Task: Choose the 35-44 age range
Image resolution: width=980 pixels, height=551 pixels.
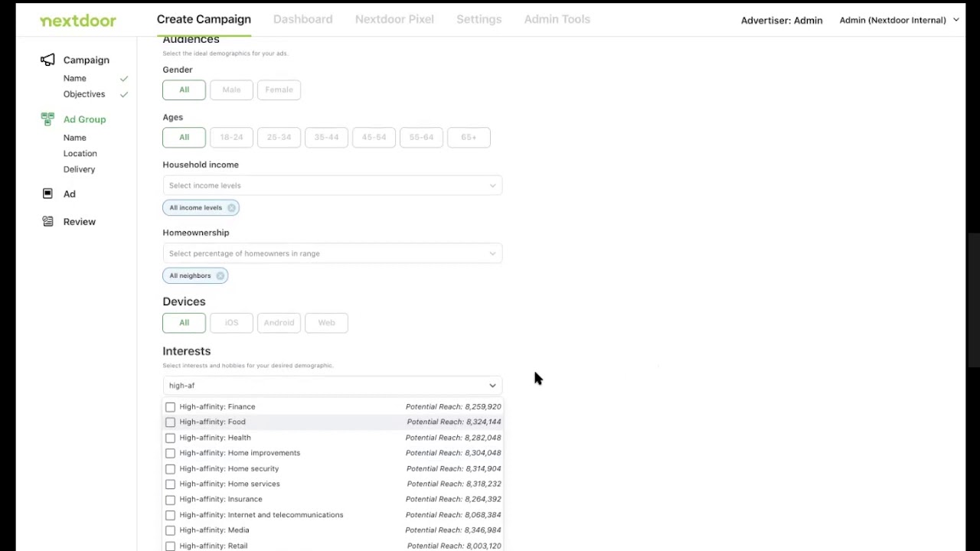Action: click(x=326, y=137)
